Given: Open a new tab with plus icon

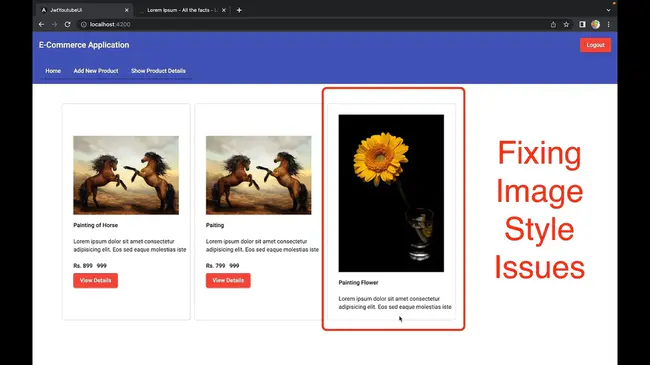Looking at the screenshot, I should click(239, 10).
